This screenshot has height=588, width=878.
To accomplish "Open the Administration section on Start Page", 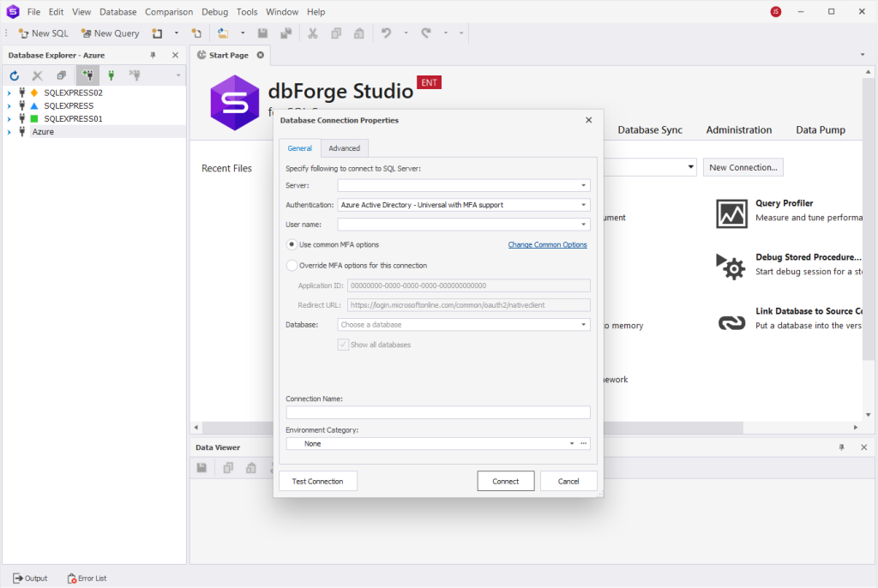I will (738, 130).
